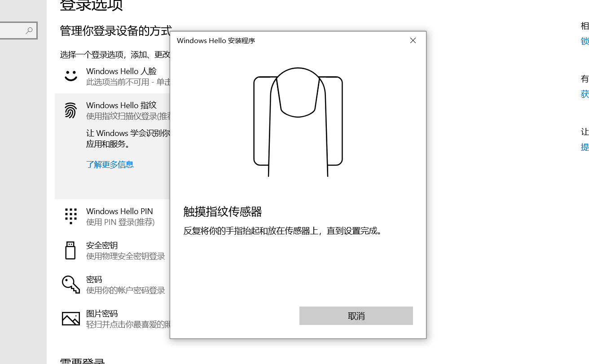Screen dimensions: 589x364
Task: Click the 使用你的帐户密码登录 description
Action: click(126, 290)
